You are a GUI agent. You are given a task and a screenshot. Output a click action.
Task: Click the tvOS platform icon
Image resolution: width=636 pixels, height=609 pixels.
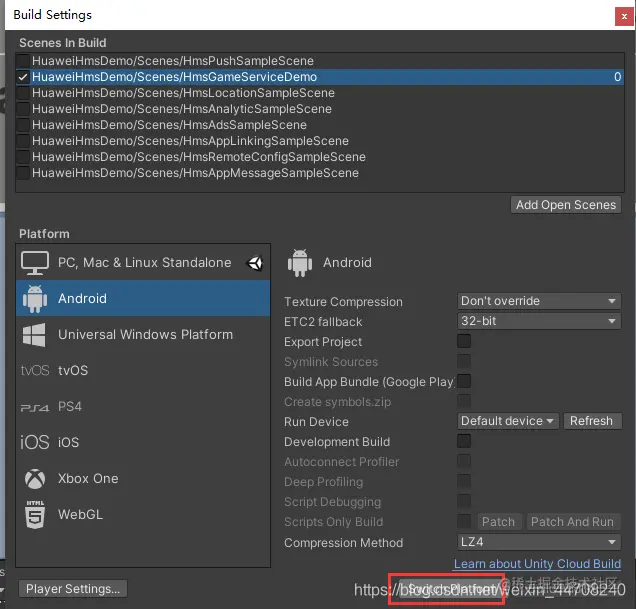coord(35,370)
